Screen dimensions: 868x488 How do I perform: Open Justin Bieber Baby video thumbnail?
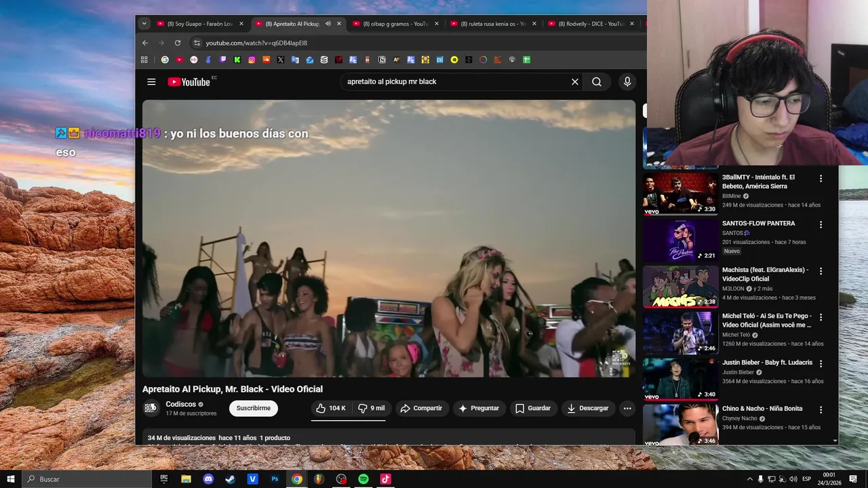681,379
